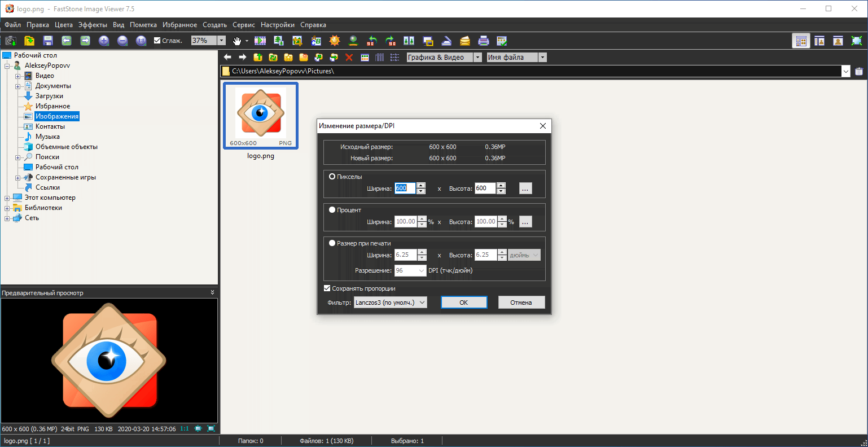This screenshot has height=447, width=868.
Task: Open the Сервис menu
Action: pos(244,25)
